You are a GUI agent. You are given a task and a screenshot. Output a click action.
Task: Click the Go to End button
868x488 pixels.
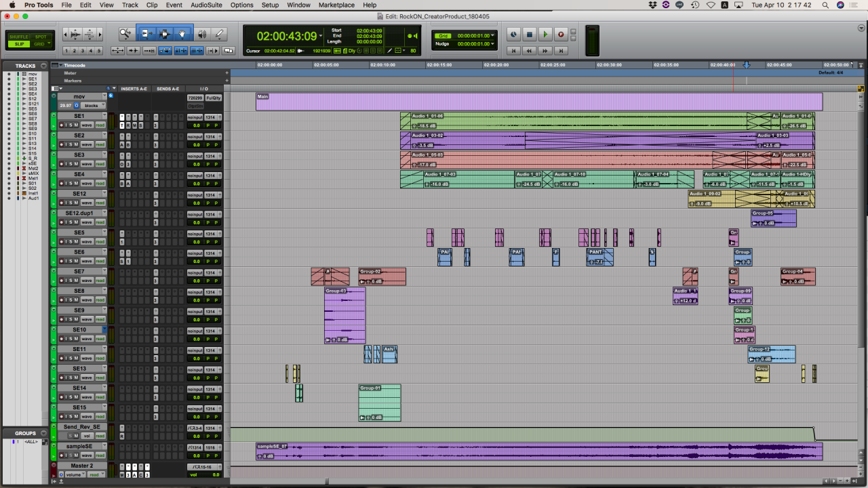click(561, 50)
